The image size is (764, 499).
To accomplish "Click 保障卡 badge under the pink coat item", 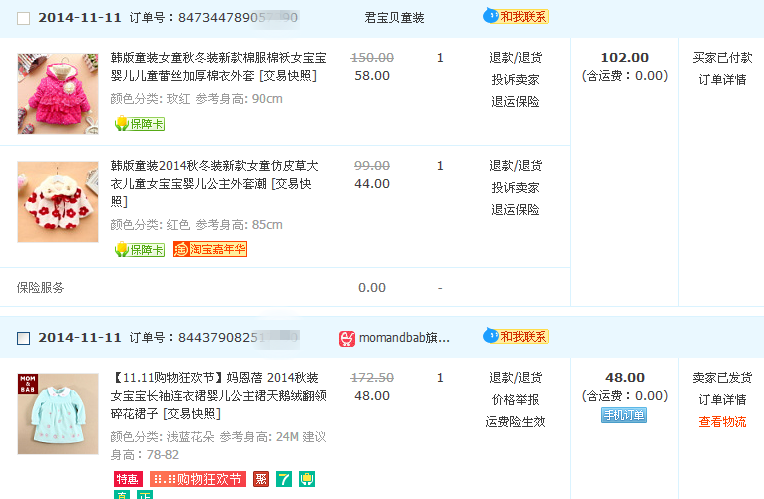I will pyautogui.click(x=139, y=124).
